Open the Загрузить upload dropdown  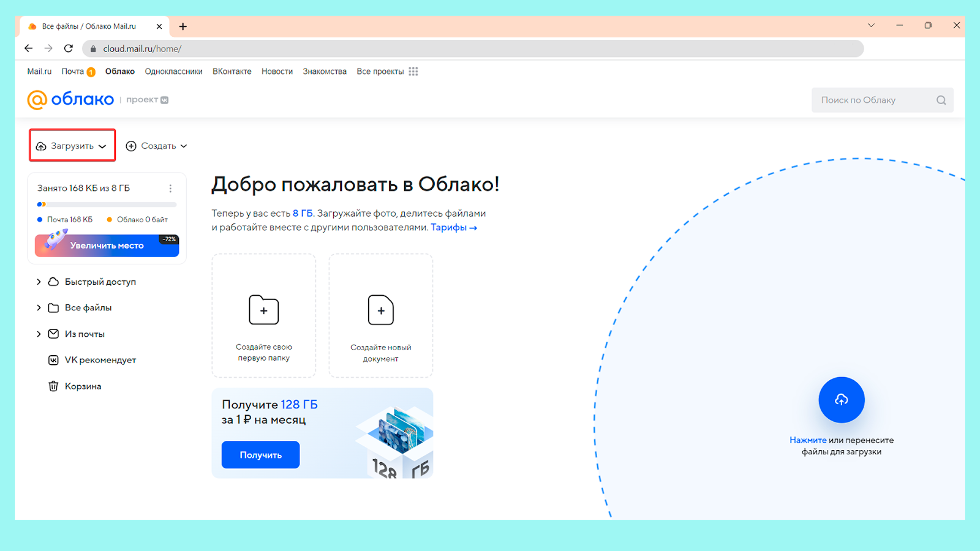pos(72,146)
